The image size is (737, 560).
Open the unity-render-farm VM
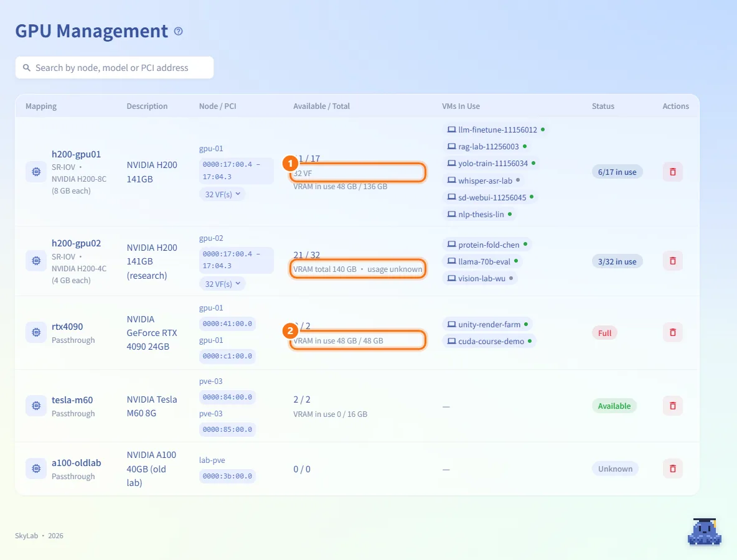coord(487,325)
